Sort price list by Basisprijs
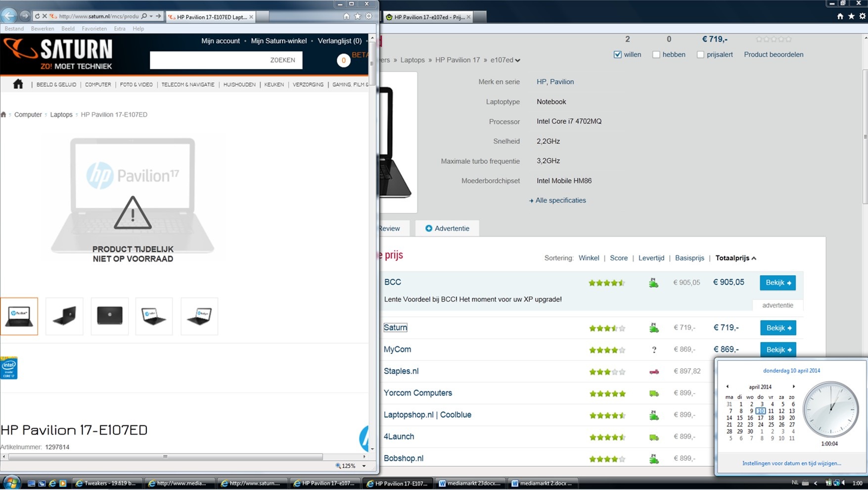The image size is (868, 490). coord(689,258)
